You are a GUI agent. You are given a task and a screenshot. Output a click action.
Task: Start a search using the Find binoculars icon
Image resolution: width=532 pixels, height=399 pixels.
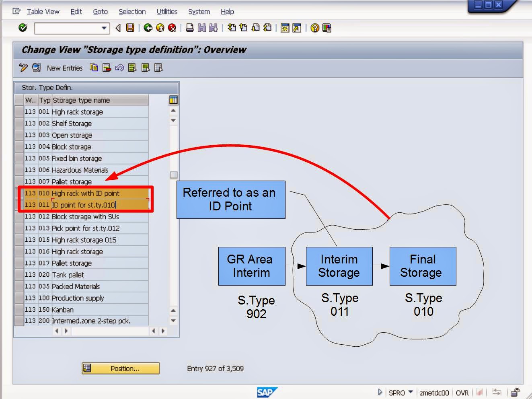point(201,28)
